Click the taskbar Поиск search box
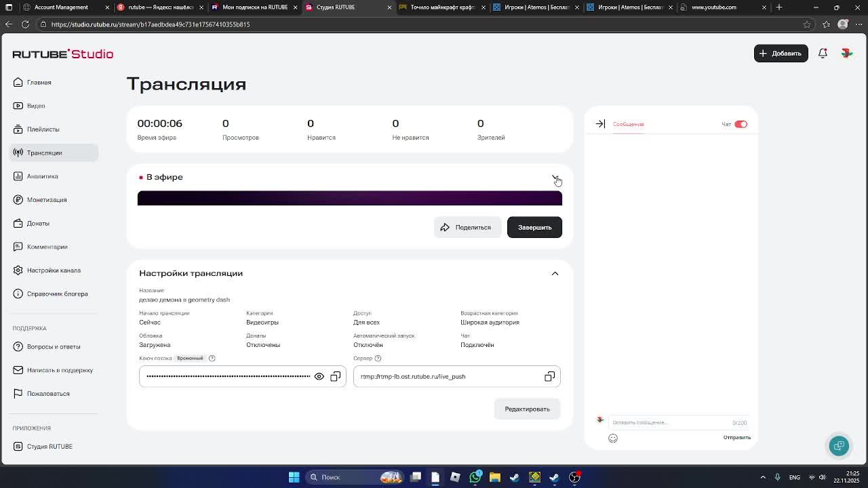 pos(355,477)
